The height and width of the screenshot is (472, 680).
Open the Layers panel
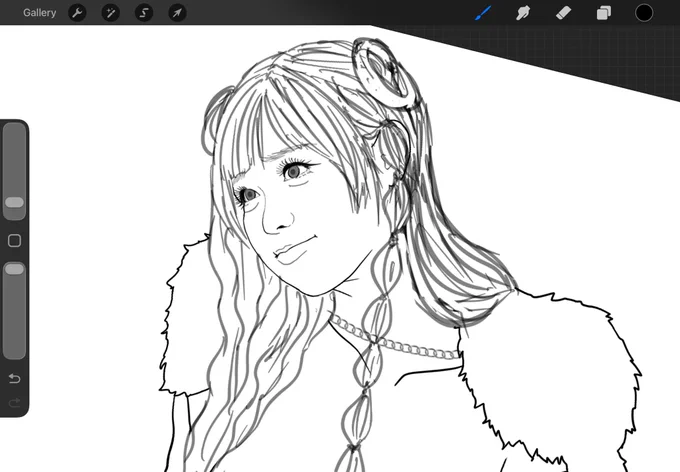(x=604, y=13)
